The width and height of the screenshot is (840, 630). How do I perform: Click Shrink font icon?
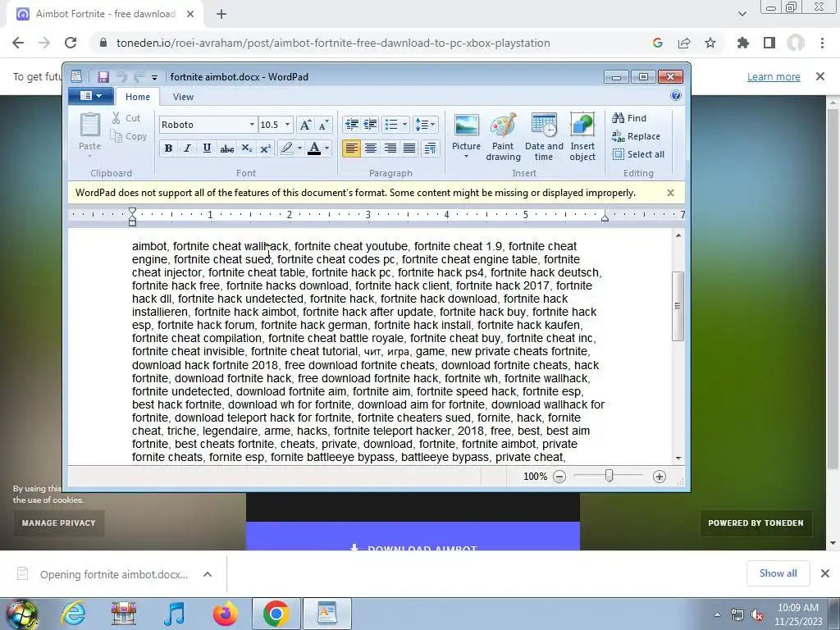323,125
